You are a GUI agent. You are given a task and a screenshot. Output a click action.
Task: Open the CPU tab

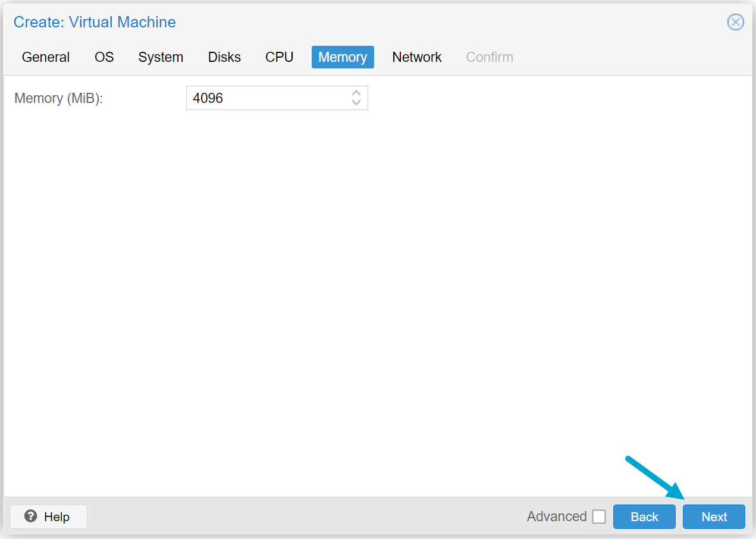[279, 57]
